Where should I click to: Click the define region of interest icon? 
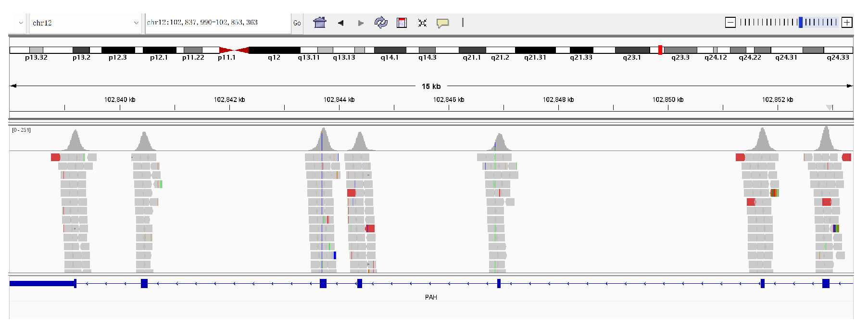click(402, 23)
